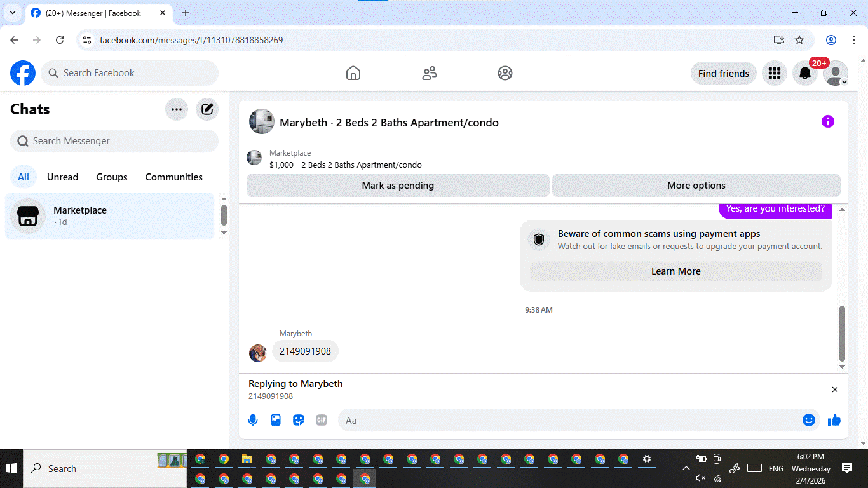Click Learn More on scam warning

pyautogui.click(x=676, y=271)
